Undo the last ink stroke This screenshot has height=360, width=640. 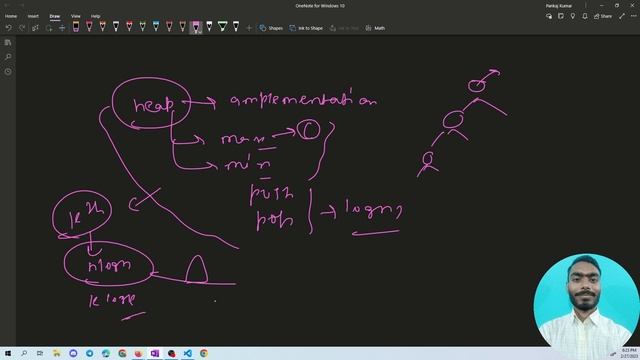coord(9,28)
